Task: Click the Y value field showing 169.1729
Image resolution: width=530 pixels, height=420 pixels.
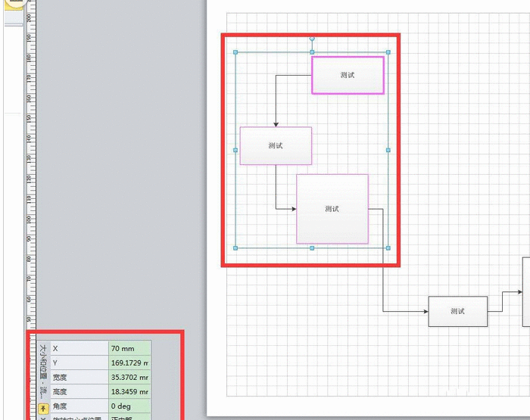Action: [129, 362]
